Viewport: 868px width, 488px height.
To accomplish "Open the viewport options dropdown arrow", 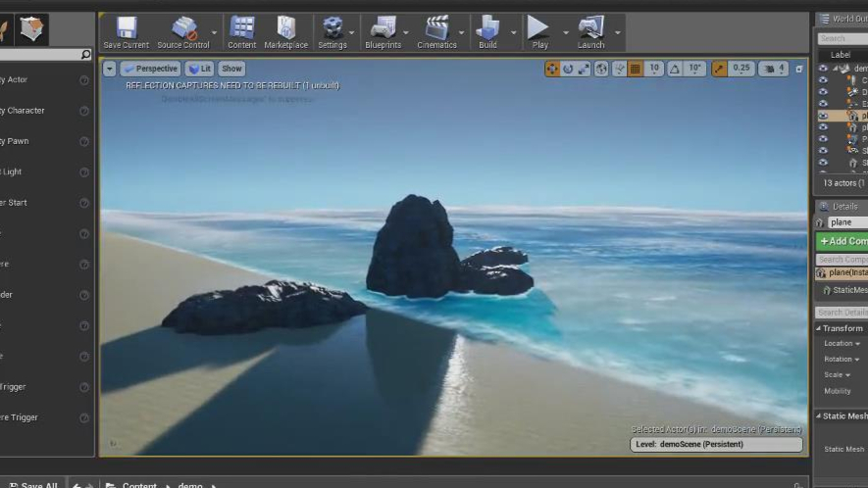I will pos(110,69).
